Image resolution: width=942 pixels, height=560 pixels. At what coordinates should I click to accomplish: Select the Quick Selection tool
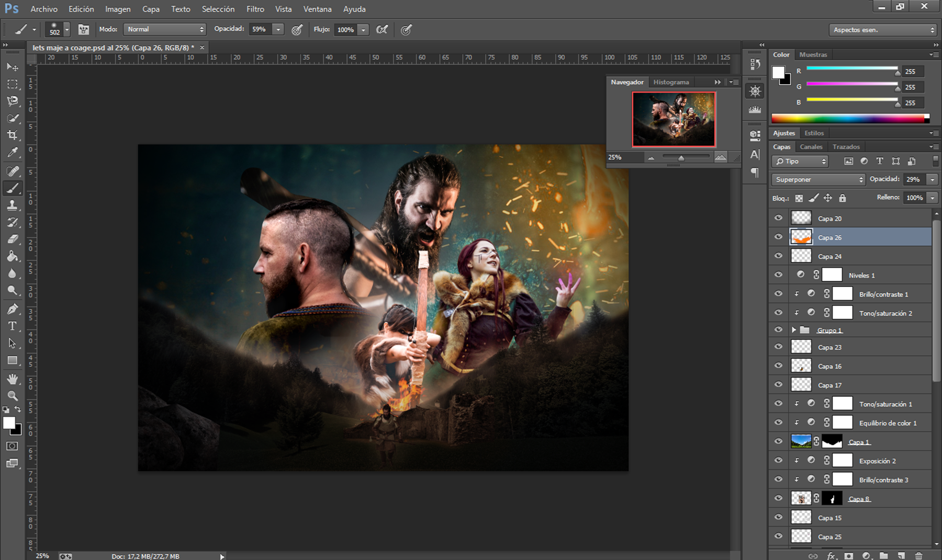13,118
